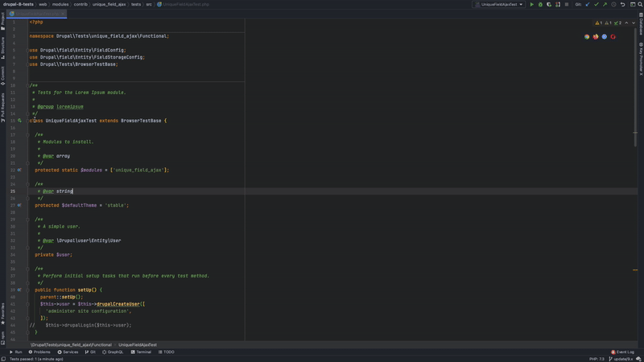
Task: Open the Terminal tab at the bottom
Action: (142, 352)
